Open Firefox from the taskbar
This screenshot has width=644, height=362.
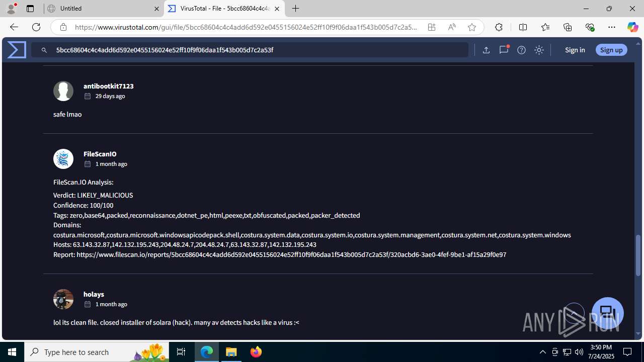[256, 352]
